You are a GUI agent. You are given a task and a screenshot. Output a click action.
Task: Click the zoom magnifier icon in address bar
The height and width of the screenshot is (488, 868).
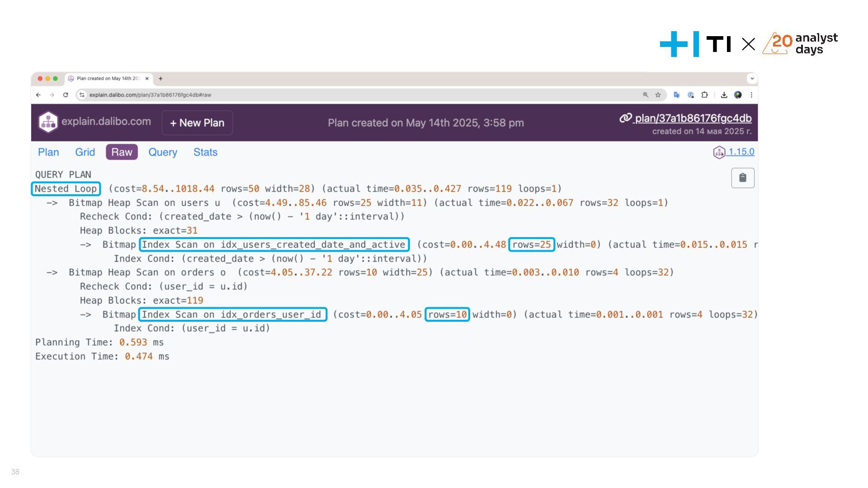[646, 95]
